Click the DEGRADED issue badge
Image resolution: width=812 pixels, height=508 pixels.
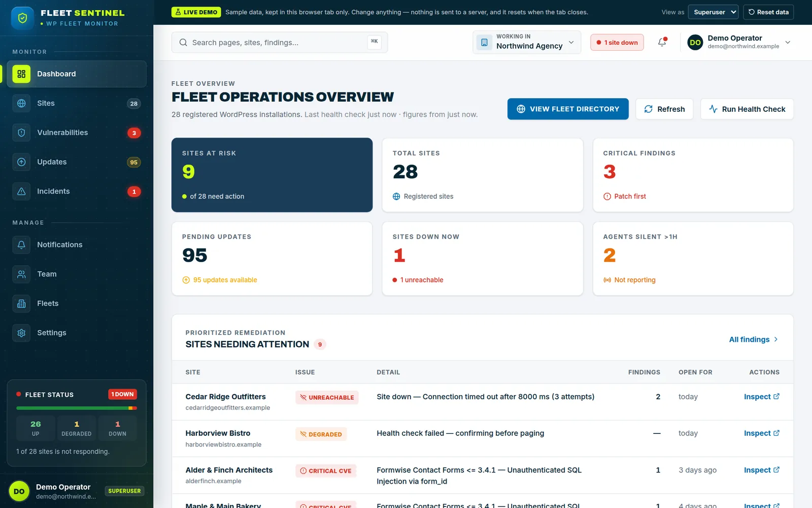(x=321, y=434)
